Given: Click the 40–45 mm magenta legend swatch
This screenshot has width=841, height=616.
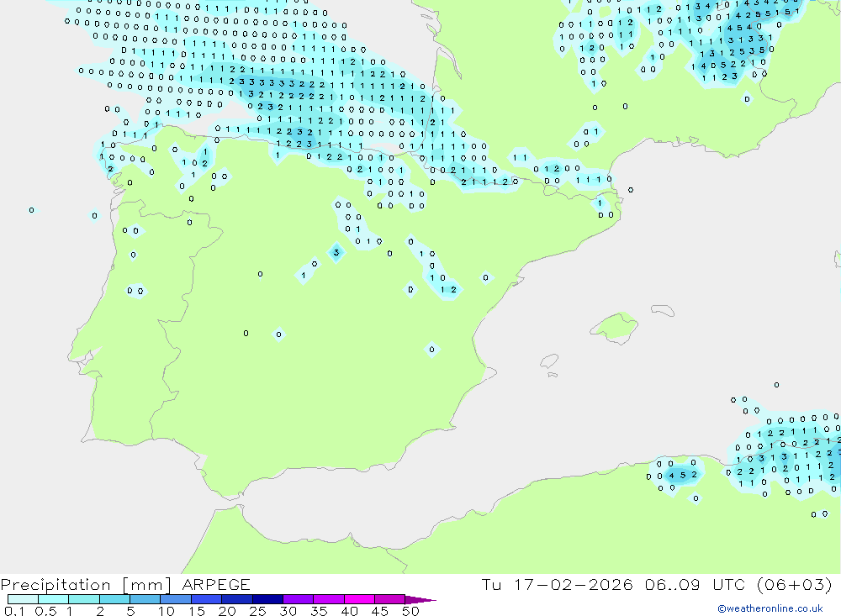Looking at the screenshot, I should coord(359,599).
